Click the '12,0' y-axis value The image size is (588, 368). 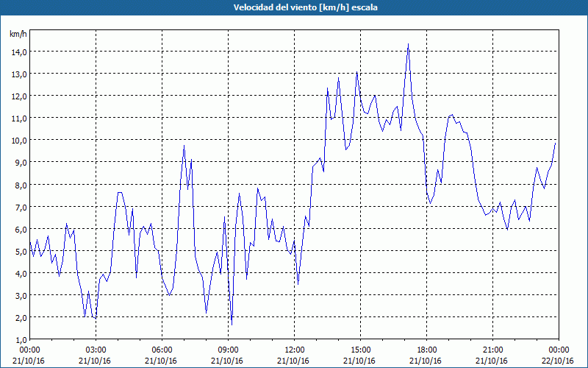(x=19, y=96)
